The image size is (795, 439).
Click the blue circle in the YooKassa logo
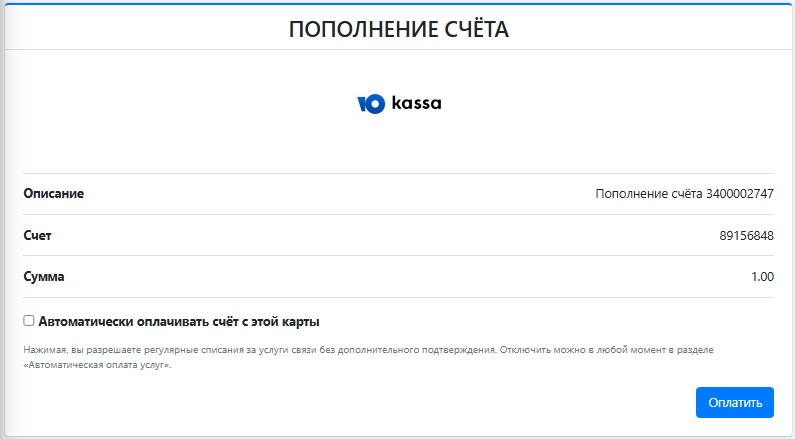(375, 104)
